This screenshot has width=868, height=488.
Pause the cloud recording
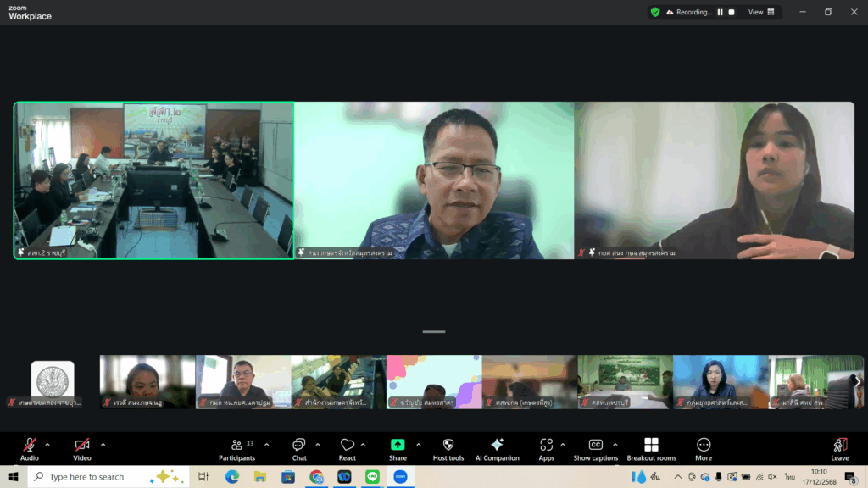[x=721, y=12]
